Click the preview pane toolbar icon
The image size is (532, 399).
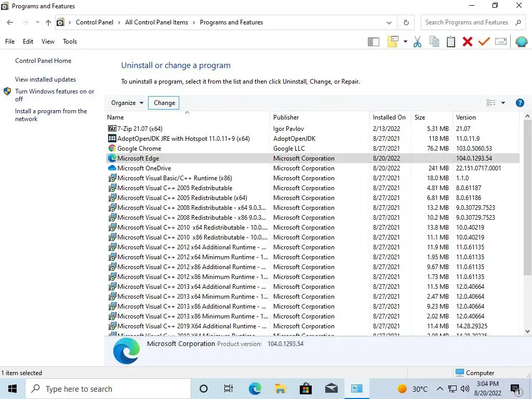[373, 42]
